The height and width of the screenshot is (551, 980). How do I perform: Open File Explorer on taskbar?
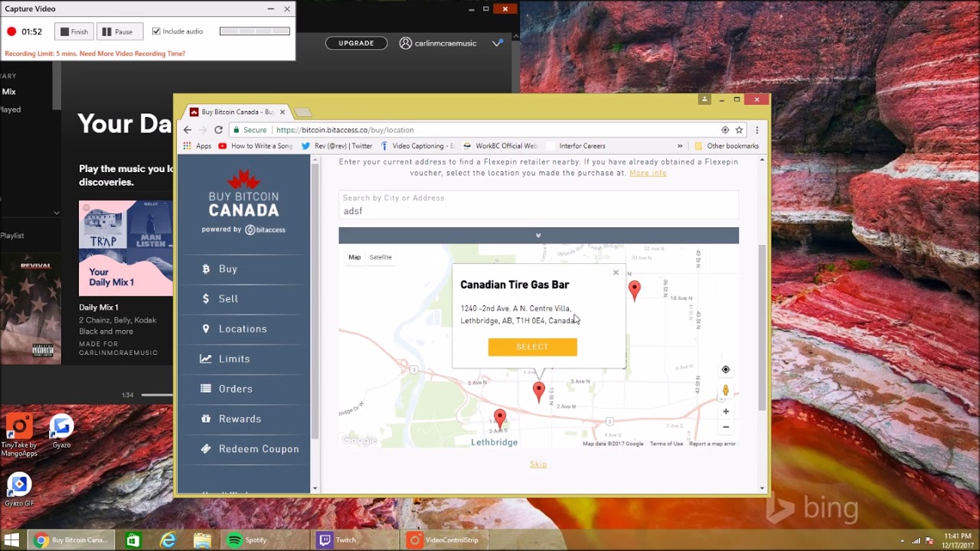(202, 540)
